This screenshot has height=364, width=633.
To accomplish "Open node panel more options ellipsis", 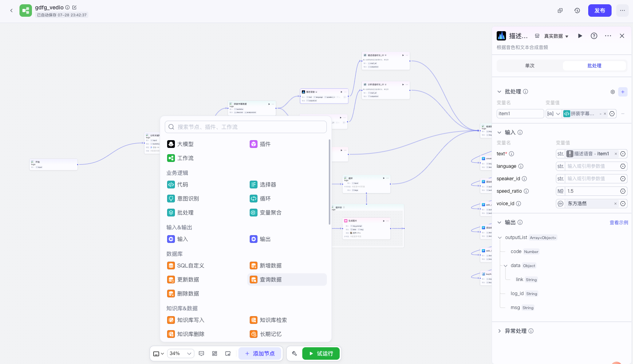I will [x=608, y=36].
